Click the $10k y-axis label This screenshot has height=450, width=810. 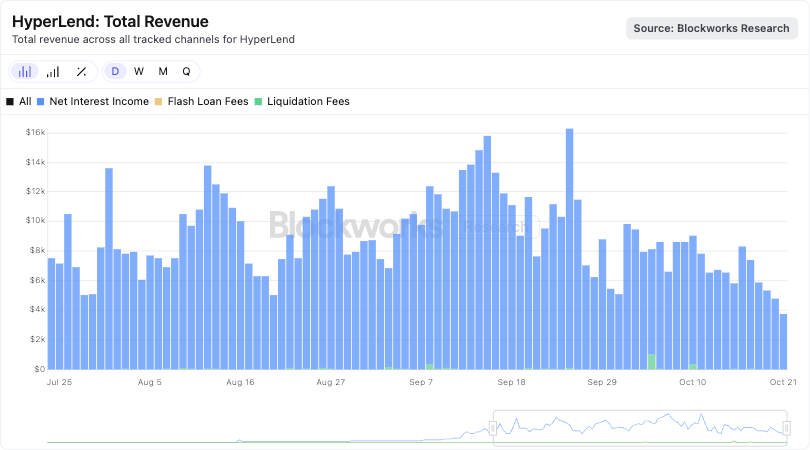[36, 221]
